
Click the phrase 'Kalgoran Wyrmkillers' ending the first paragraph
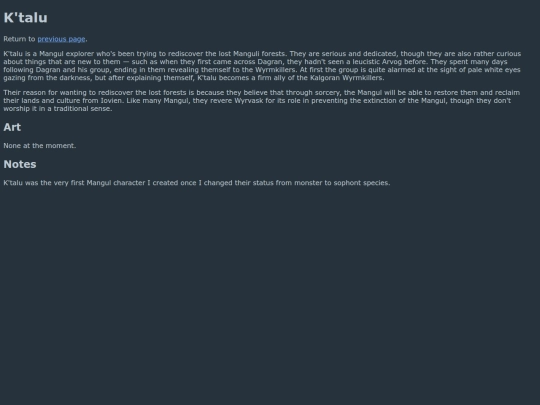(346, 78)
